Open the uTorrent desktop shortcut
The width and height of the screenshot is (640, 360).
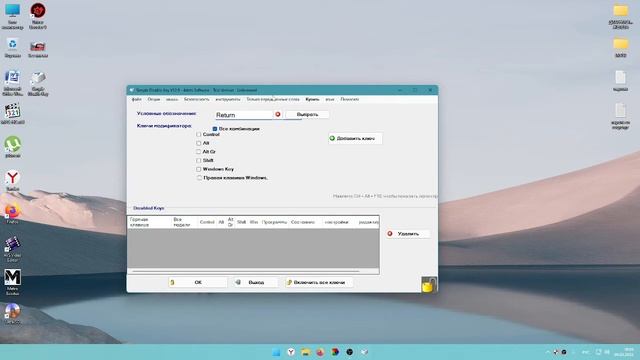13,147
